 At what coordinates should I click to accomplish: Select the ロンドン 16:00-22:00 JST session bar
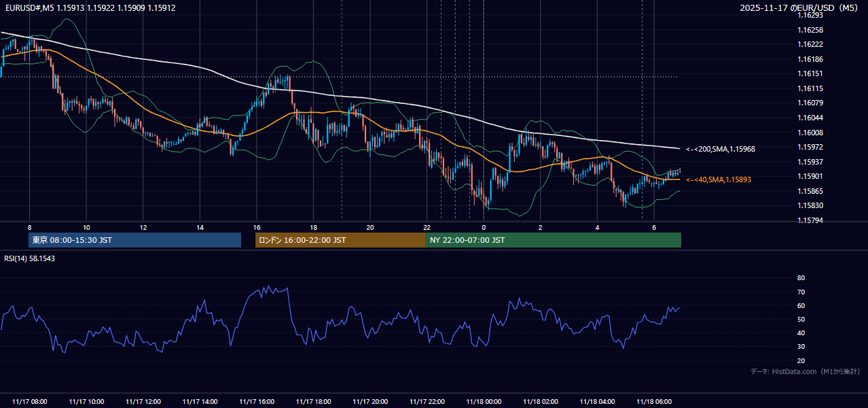tap(340, 240)
